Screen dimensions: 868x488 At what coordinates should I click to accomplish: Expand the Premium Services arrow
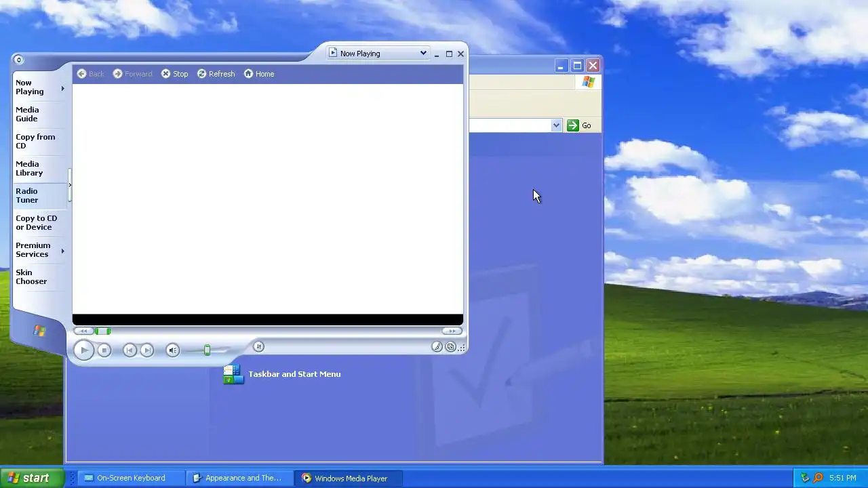pos(63,251)
